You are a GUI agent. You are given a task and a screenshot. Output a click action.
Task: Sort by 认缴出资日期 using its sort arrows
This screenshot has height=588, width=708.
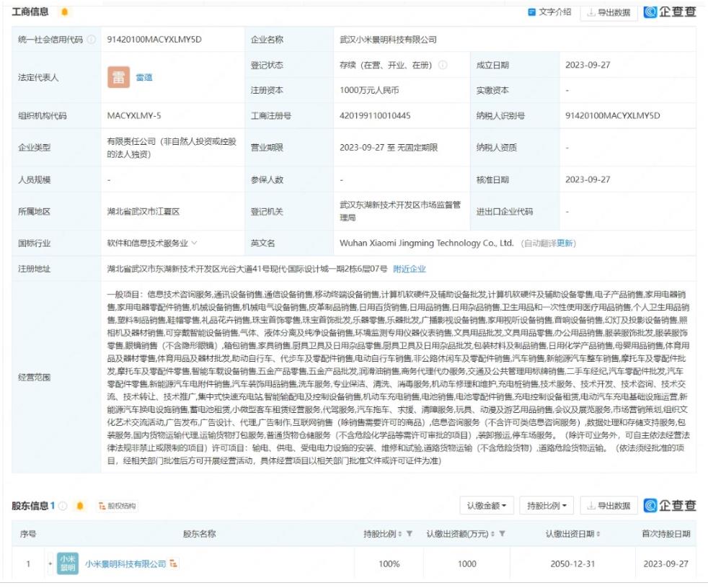[598, 534]
